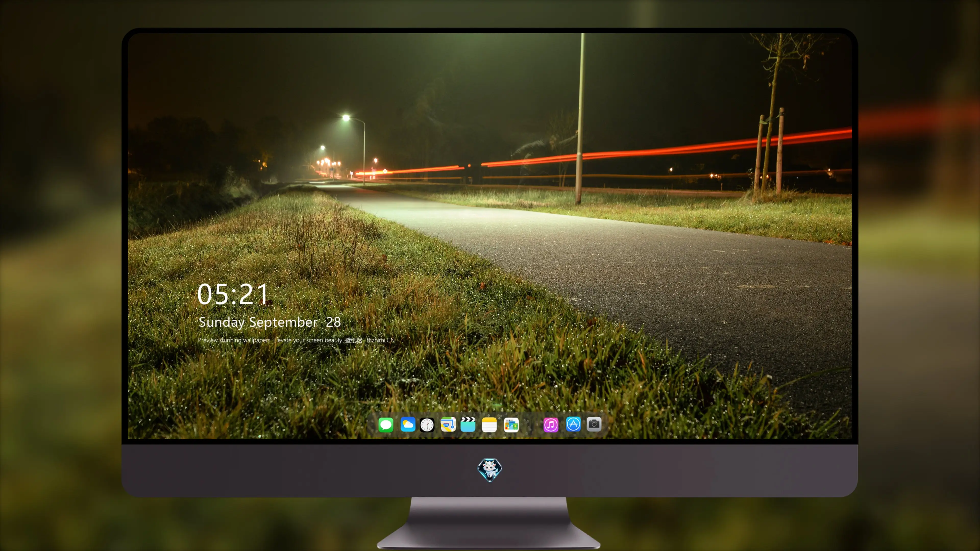
Task: Launch the iTunes Store music icon
Action: [x=551, y=424]
